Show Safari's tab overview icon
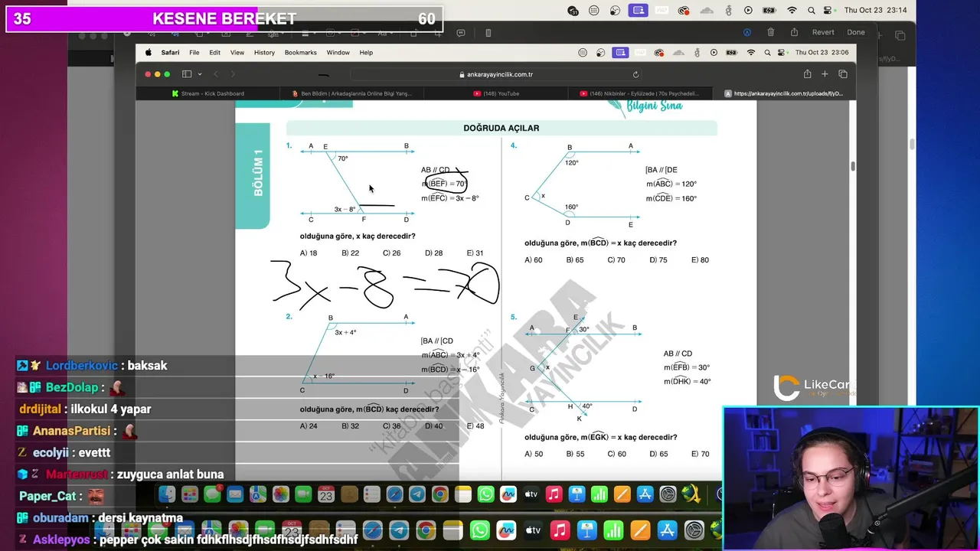Screen dimensions: 980x551 843,74
